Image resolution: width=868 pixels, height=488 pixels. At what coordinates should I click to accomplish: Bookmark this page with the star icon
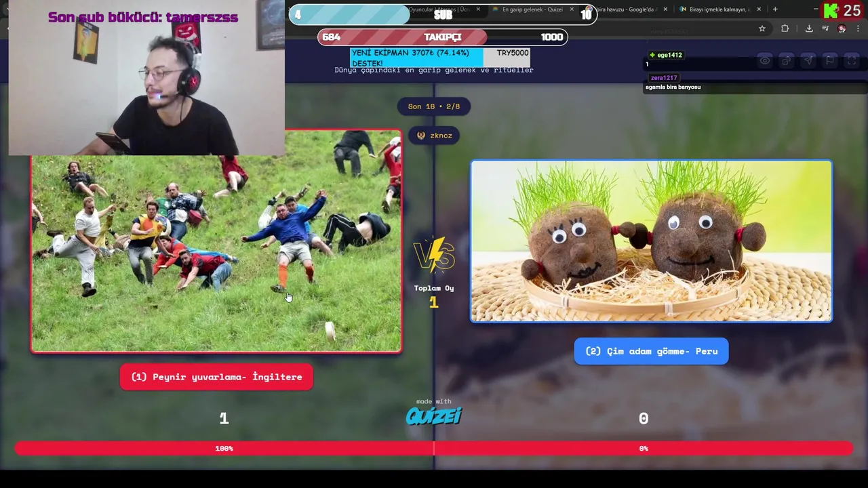tap(762, 28)
